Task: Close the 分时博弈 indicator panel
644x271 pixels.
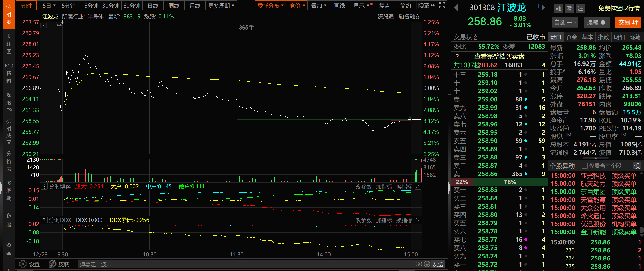Action: 418,186
